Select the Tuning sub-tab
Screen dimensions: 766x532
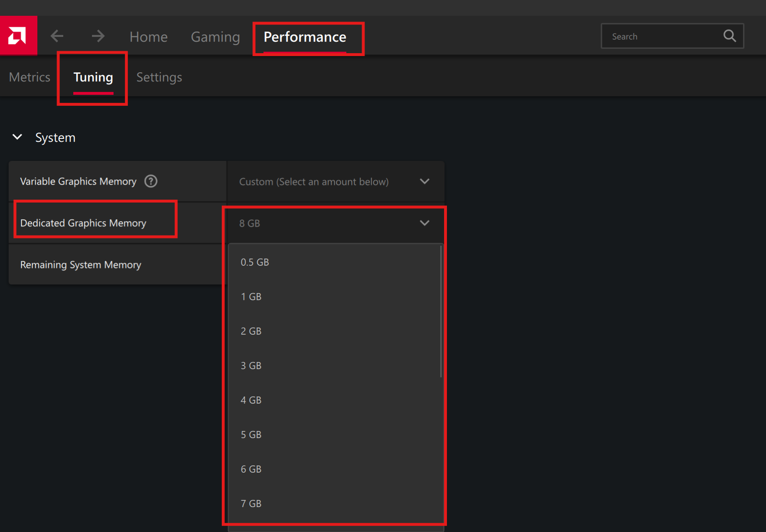(x=93, y=77)
